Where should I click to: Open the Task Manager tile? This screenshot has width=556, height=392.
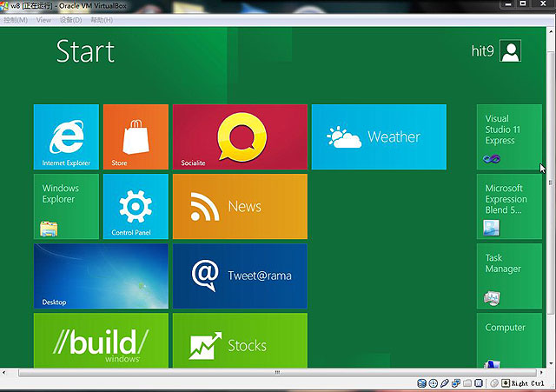point(509,276)
